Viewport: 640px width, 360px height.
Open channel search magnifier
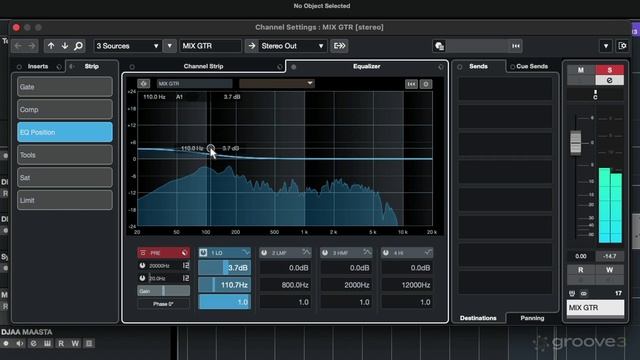click(78, 46)
